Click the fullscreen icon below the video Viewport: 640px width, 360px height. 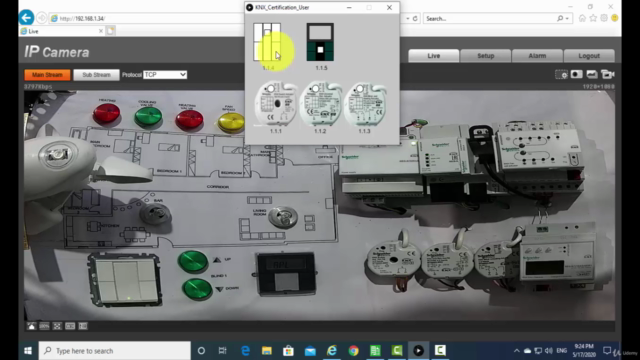click(x=57, y=326)
